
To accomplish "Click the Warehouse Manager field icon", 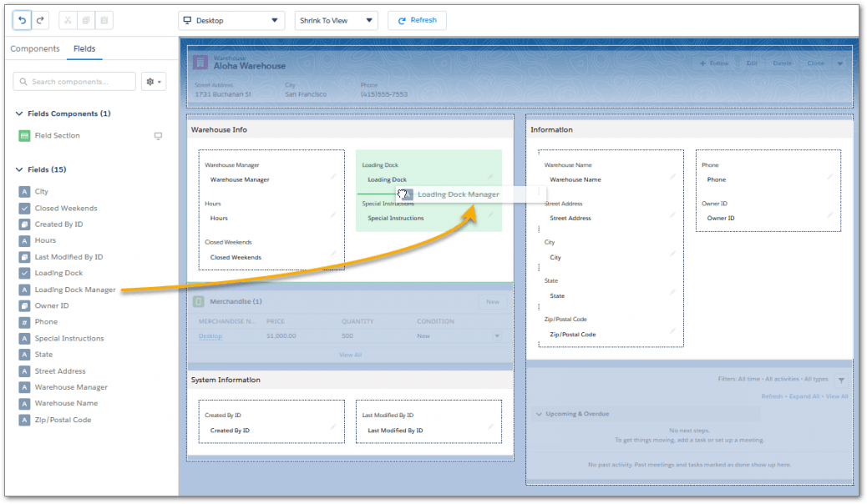I will [24, 387].
